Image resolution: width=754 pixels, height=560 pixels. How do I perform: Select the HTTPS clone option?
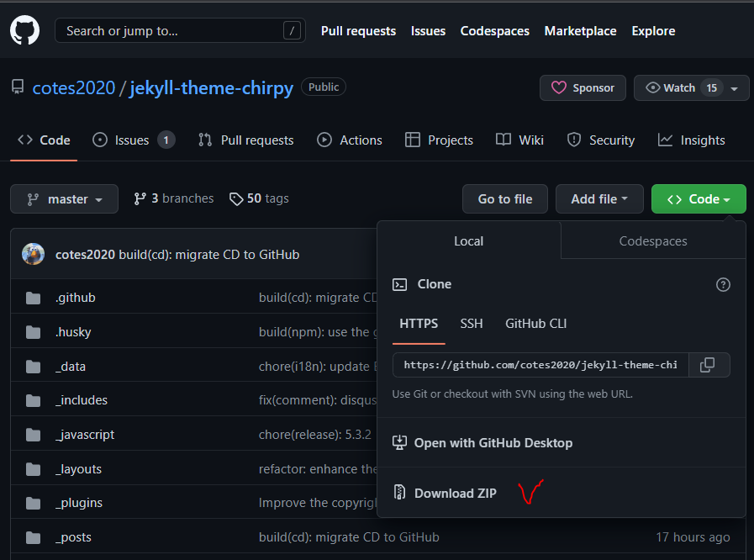coord(419,323)
